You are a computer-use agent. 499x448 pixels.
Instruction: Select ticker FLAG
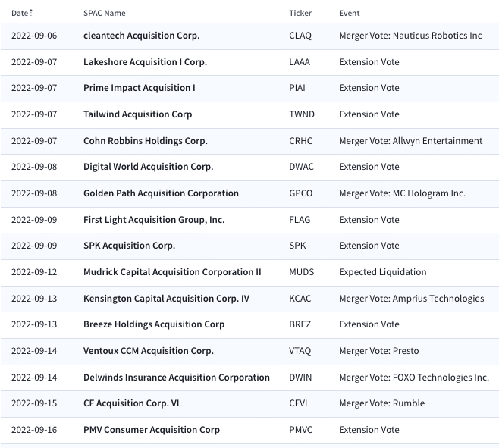tap(300, 220)
